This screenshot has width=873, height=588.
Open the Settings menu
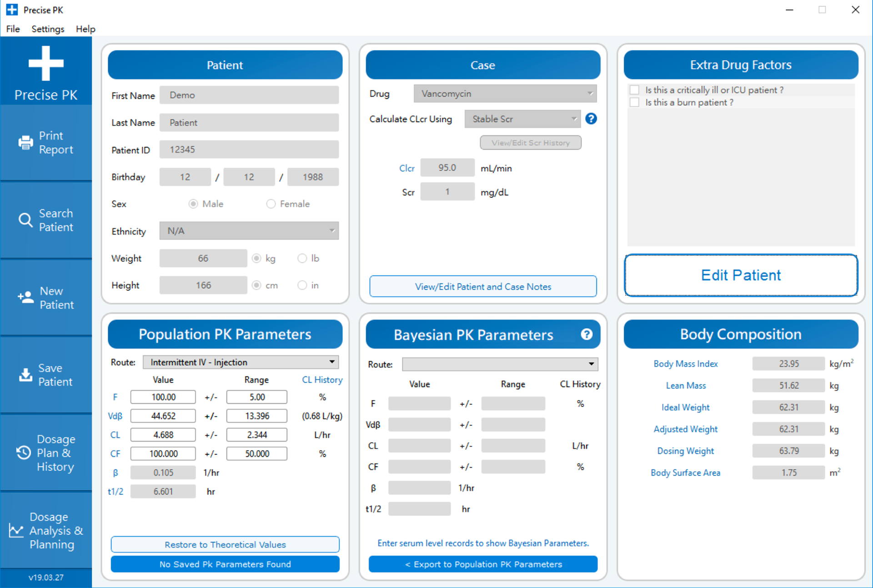[48, 29]
